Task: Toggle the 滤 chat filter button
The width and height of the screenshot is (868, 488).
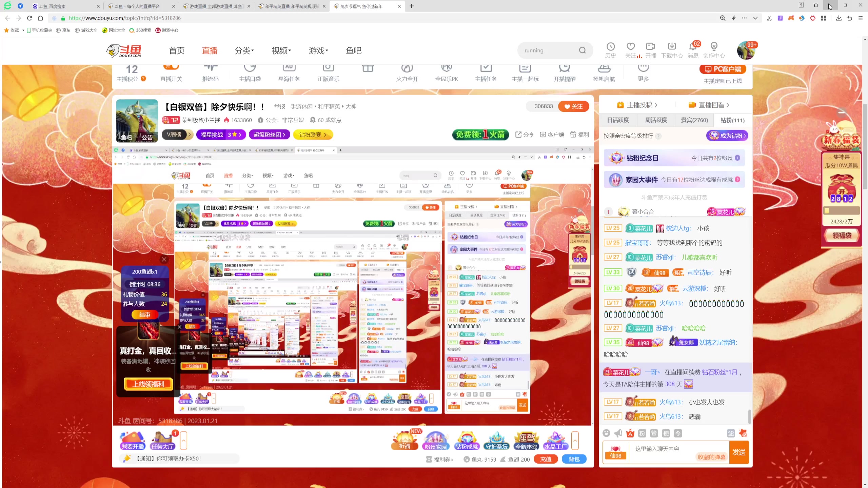Action: tap(731, 433)
